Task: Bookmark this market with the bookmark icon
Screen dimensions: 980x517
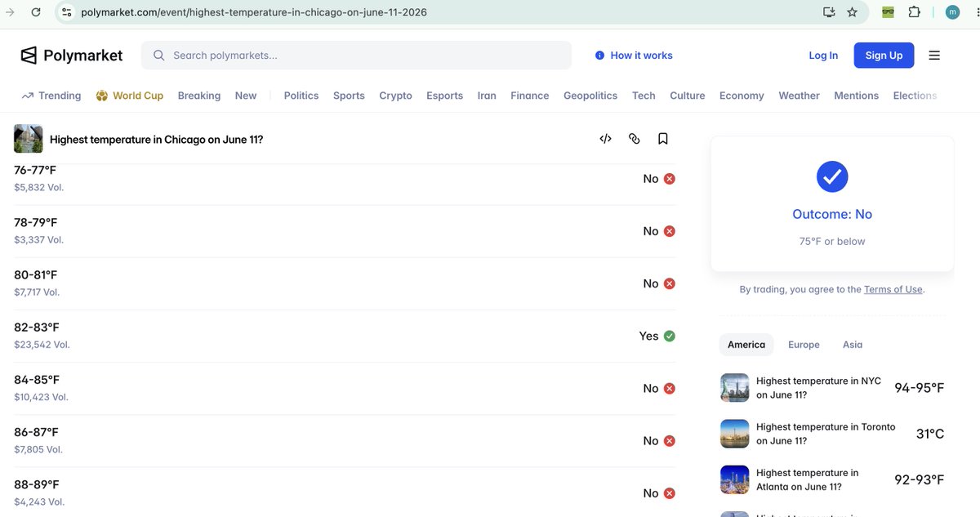Action: tap(663, 139)
